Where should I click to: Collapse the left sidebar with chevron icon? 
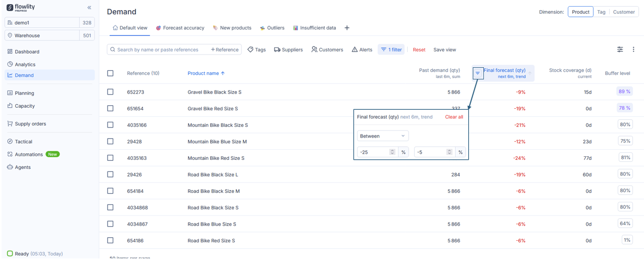click(89, 8)
